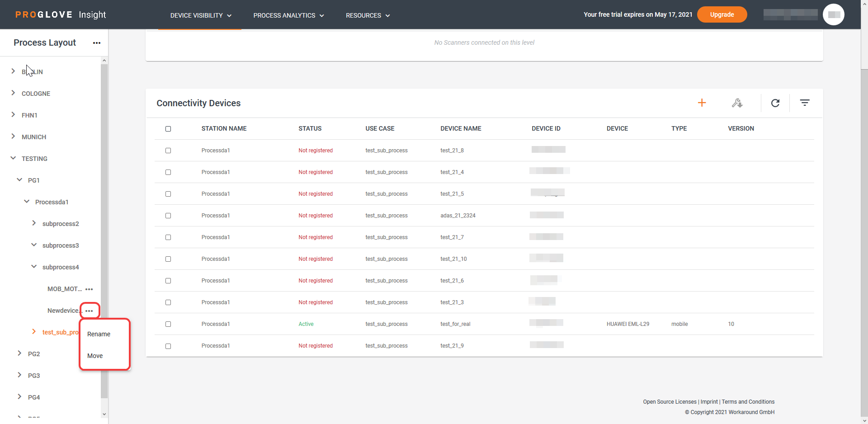The width and height of the screenshot is (868, 424).
Task: Click the tree scrollbar up arrow
Action: tap(104, 60)
